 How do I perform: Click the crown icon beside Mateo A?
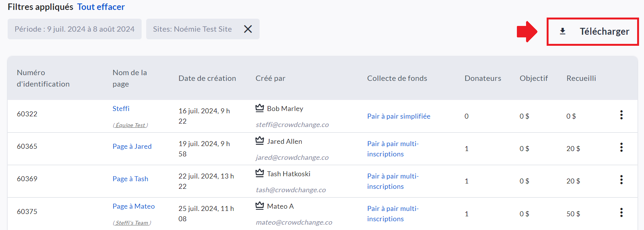point(260,206)
